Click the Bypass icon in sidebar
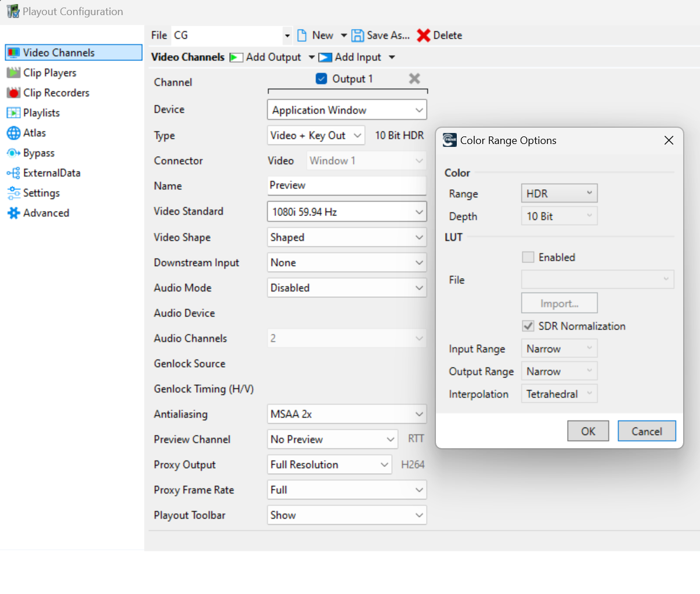This screenshot has width=700, height=594. tap(13, 153)
